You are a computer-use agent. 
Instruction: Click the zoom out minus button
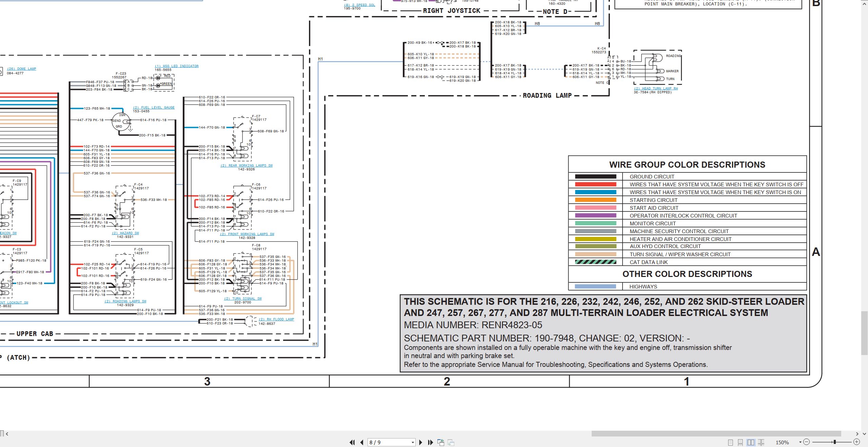[x=807, y=442]
